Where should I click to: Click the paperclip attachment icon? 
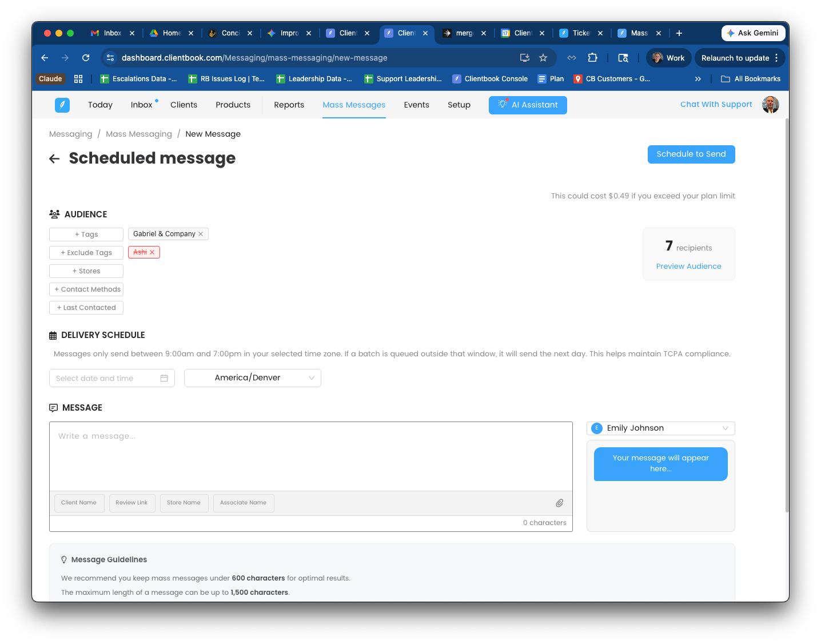click(559, 503)
